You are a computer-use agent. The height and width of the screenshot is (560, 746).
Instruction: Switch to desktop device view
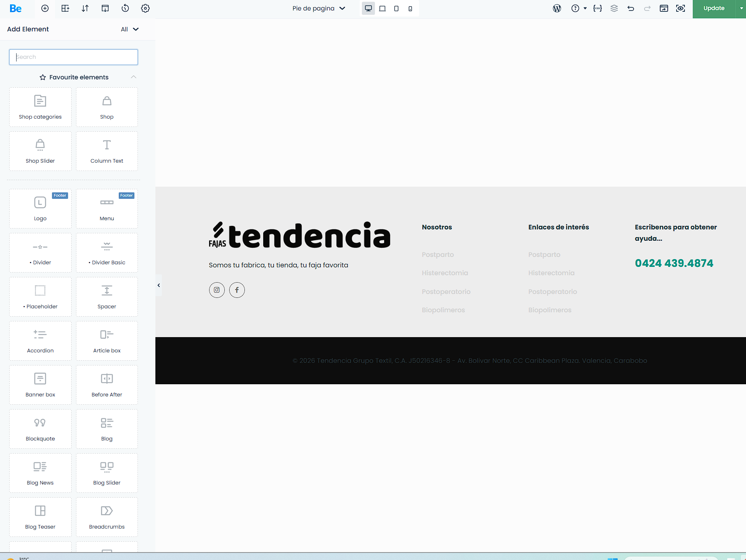pyautogui.click(x=368, y=8)
